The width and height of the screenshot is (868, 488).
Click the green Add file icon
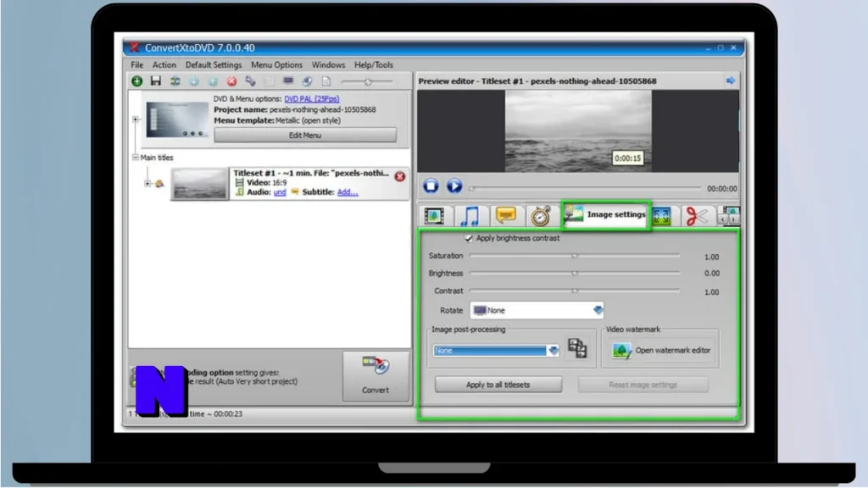coord(136,81)
